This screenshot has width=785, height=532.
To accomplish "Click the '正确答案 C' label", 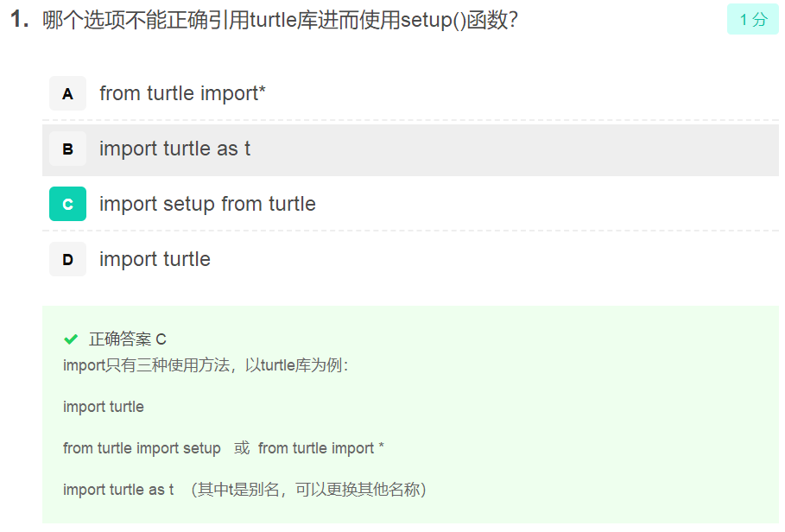I will point(127,339).
